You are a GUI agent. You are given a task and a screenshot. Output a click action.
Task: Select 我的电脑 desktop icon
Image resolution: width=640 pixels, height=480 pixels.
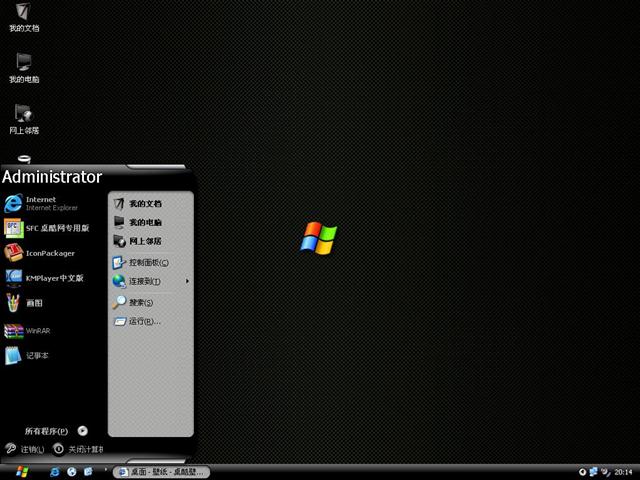[x=24, y=68]
